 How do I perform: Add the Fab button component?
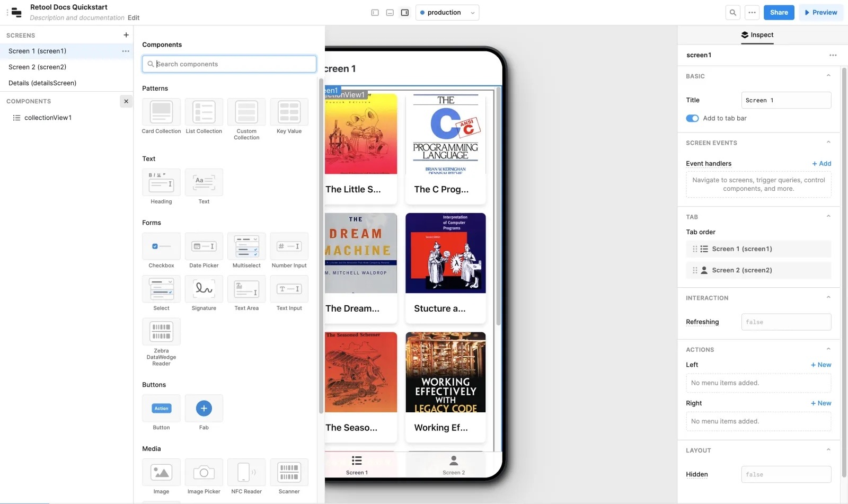coord(204,408)
